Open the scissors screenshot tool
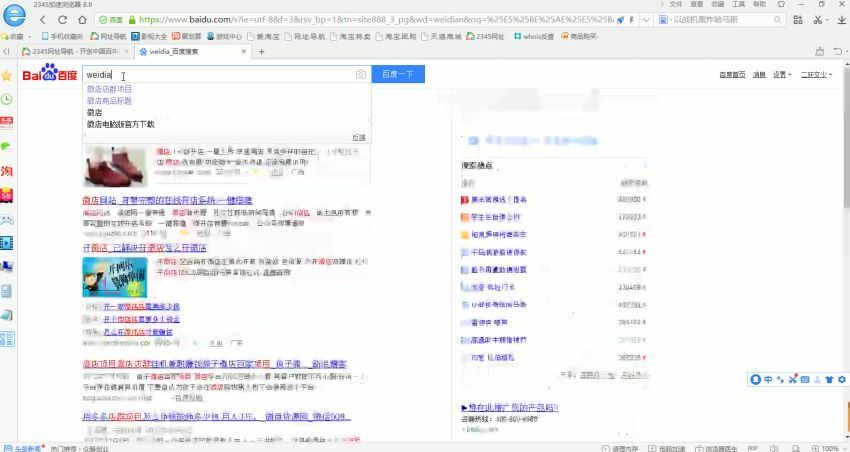This screenshot has height=452, width=850. click(818, 20)
